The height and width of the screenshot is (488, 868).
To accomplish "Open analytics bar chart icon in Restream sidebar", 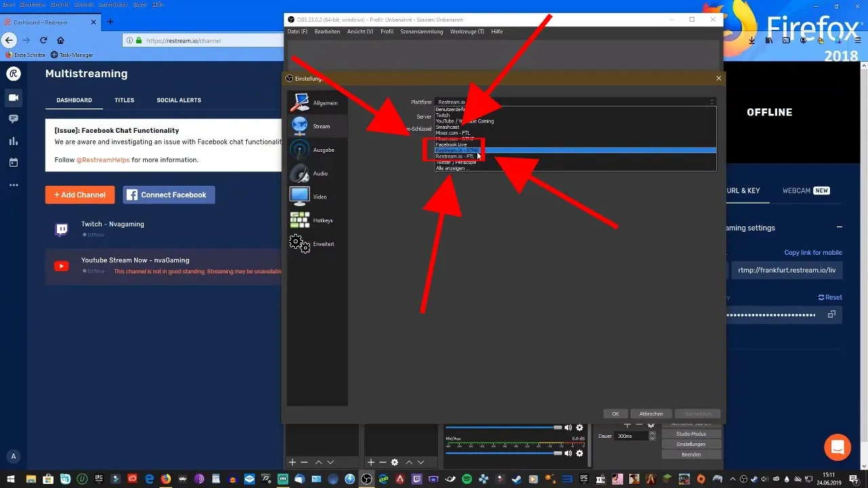I will point(14,141).
